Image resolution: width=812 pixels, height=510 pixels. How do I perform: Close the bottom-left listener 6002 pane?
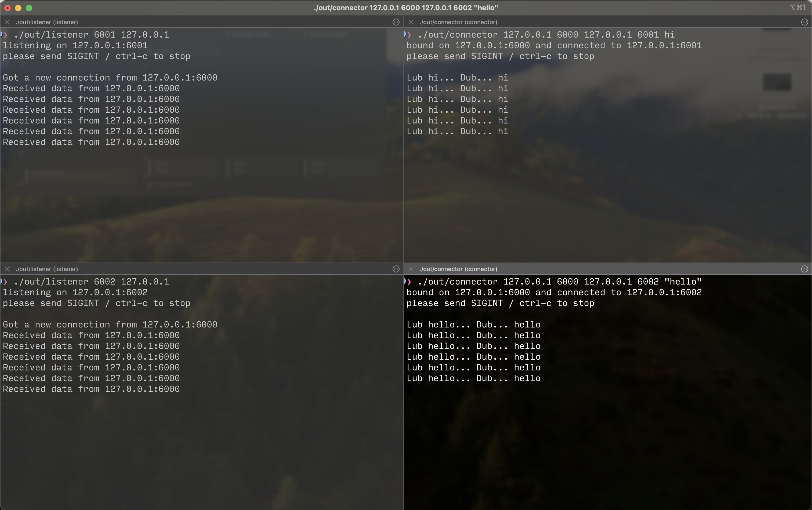tap(7, 269)
